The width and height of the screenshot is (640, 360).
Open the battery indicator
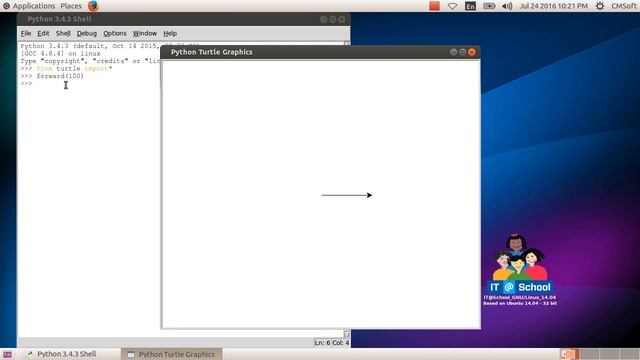point(489,6)
